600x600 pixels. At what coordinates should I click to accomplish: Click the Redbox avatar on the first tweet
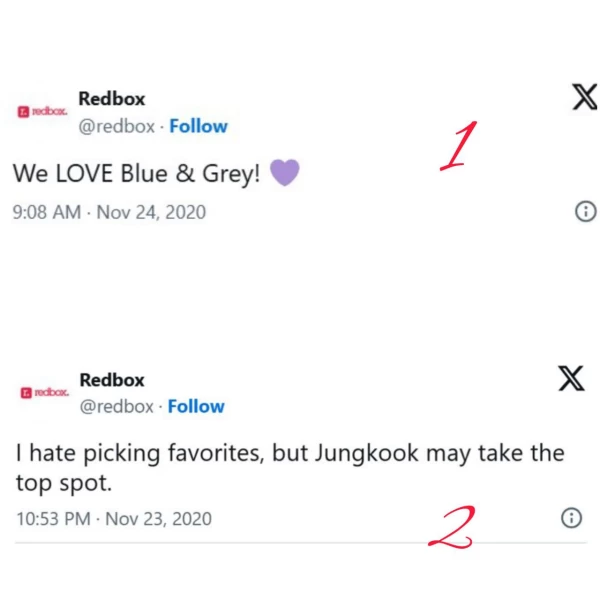click(42, 111)
